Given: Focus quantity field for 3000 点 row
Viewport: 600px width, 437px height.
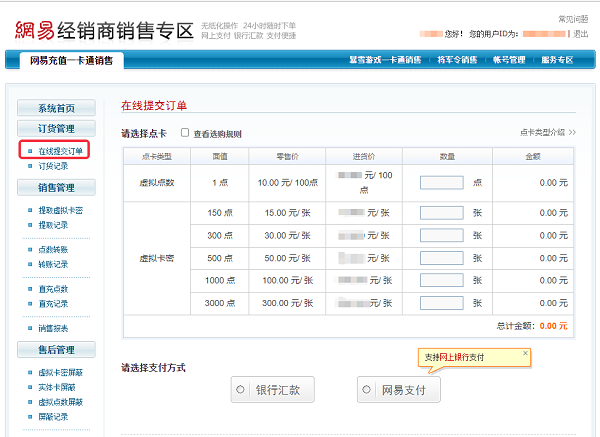Looking at the screenshot, I should (x=442, y=303).
